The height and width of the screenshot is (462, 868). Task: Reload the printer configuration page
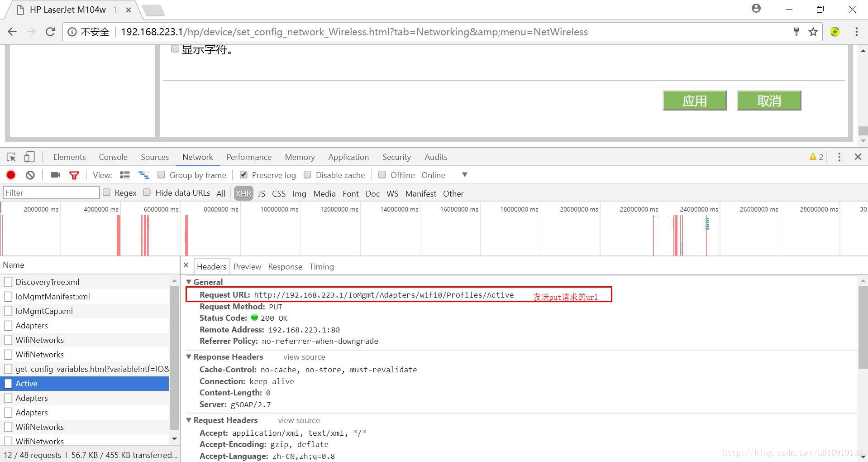[x=50, y=32]
